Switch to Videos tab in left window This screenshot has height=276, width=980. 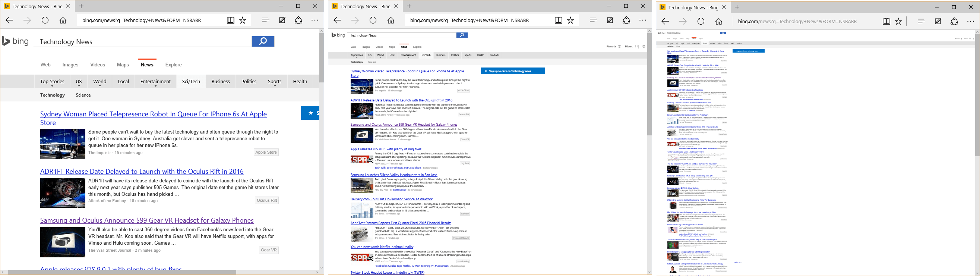(x=98, y=65)
